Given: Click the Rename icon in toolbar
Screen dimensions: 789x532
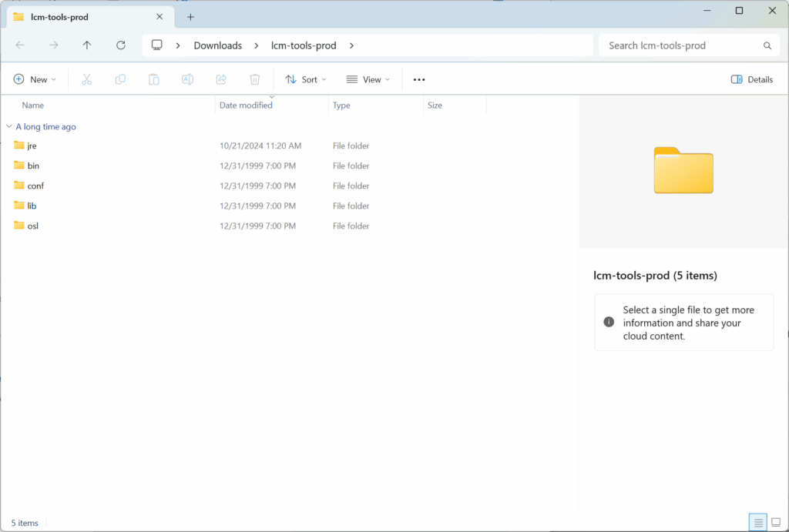Looking at the screenshot, I should (187, 79).
